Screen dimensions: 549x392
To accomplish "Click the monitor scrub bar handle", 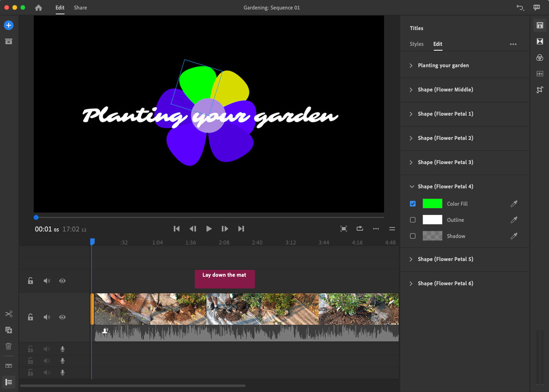I will point(36,217).
